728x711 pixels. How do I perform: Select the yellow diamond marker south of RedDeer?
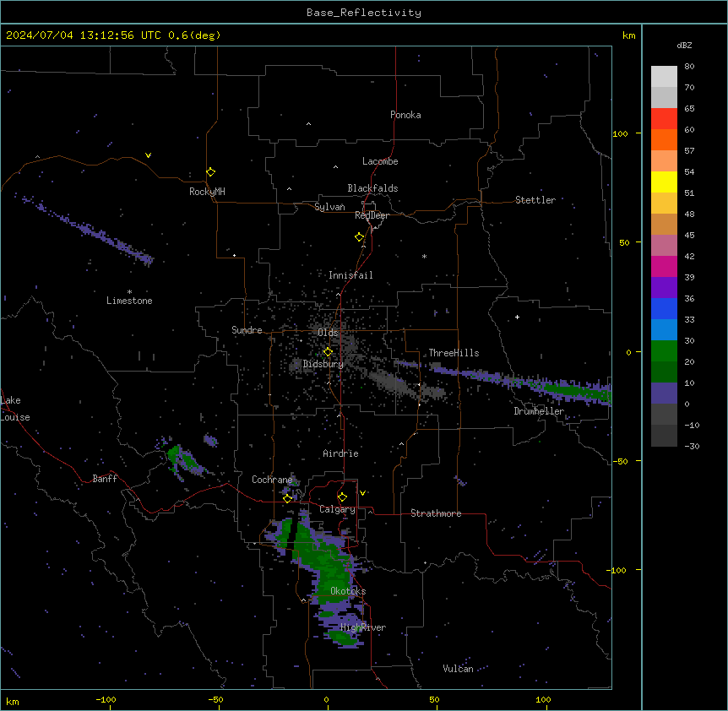click(x=360, y=237)
